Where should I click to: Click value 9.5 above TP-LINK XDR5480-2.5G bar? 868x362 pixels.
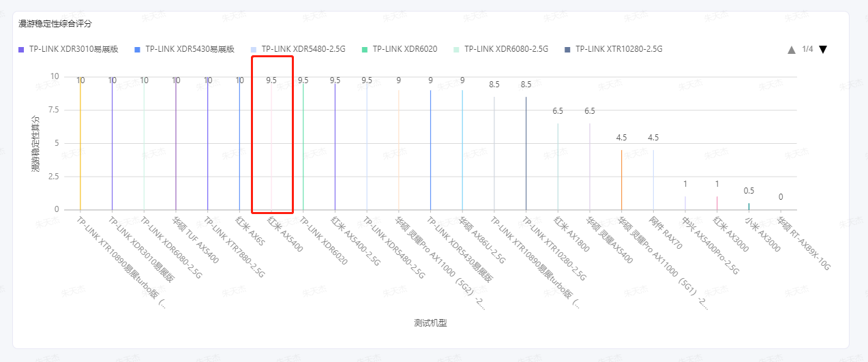367,80
